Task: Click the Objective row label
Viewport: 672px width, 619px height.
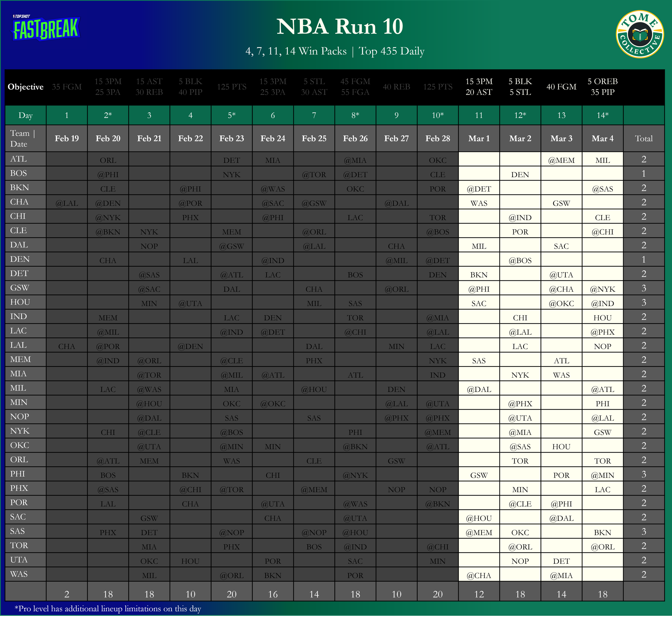Action: 26,87
